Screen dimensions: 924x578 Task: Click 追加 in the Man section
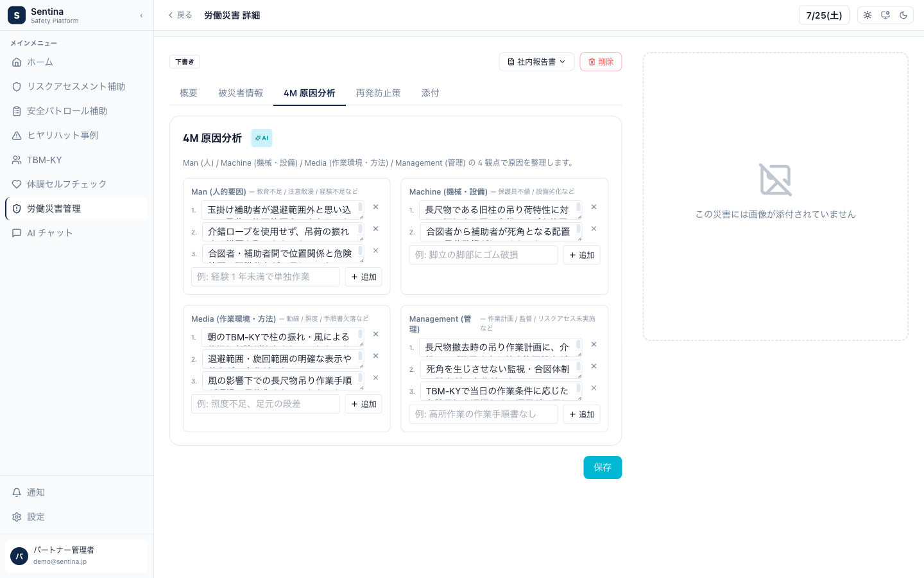[x=364, y=277]
